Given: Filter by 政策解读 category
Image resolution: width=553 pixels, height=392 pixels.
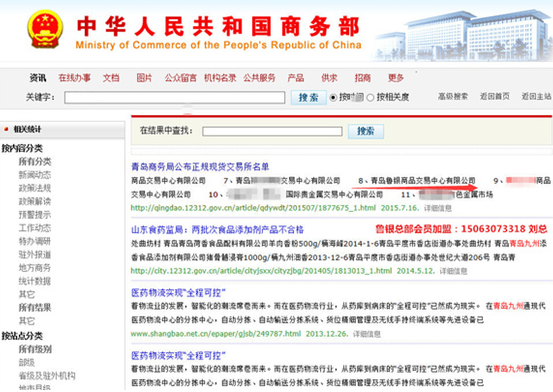Looking at the screenshot, I should [35, 201].
